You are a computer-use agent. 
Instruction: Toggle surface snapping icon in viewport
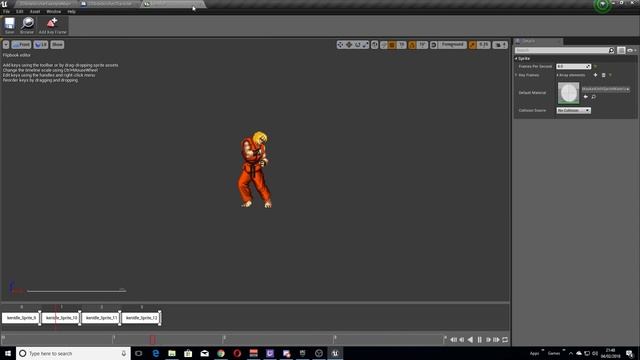pyautogui.click(x=384, y=44)
